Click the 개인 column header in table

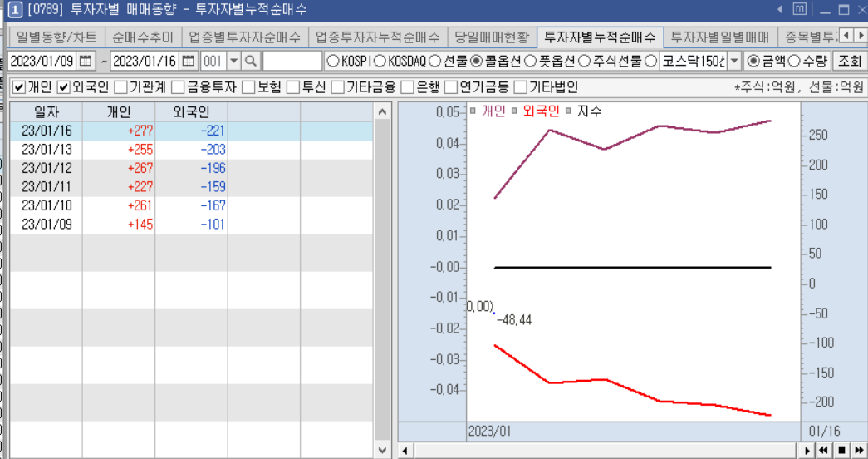[x=119, y=112]
